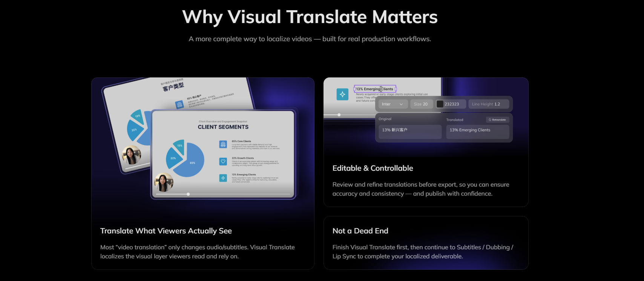This screenshot has width=644, height=281.
Task: Click the Size 20 field
Action: click(x=422, y=104)
